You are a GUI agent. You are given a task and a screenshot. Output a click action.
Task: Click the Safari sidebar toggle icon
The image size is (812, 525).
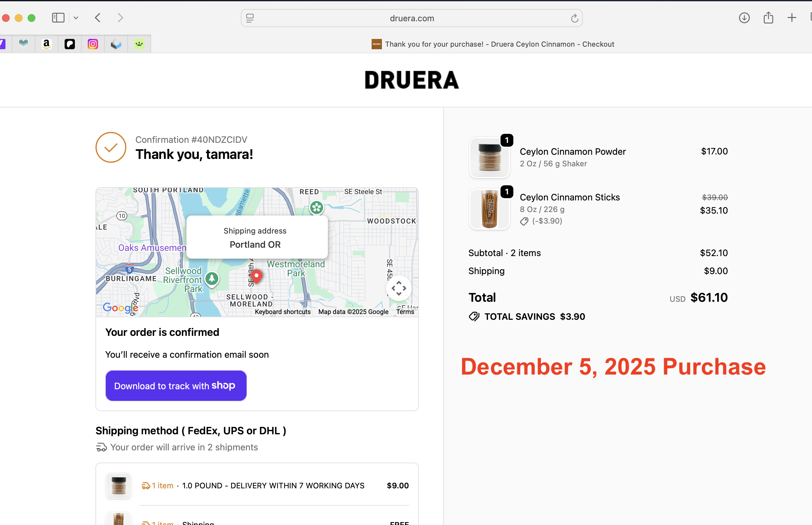click(x=58, y=18)
